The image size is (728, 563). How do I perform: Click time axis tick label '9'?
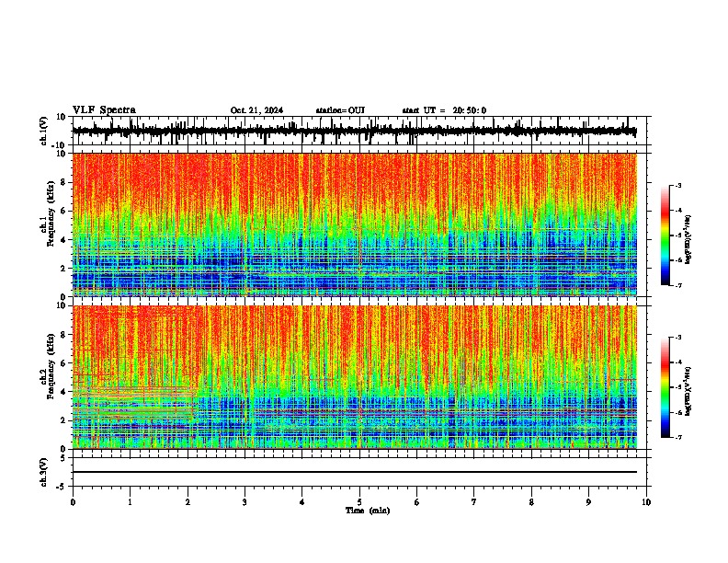point(588,502)
